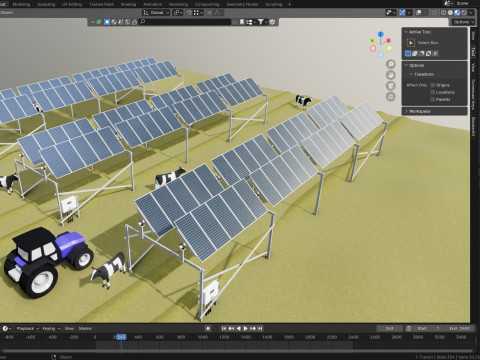
Task: Toggle the snap magnet icon
Action: pos(189,13)
